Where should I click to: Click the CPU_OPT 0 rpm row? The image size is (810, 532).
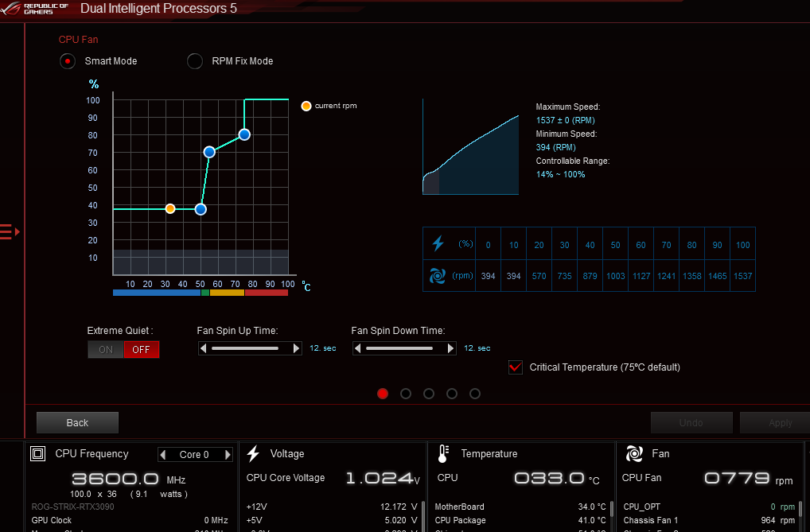click(709, 507)
